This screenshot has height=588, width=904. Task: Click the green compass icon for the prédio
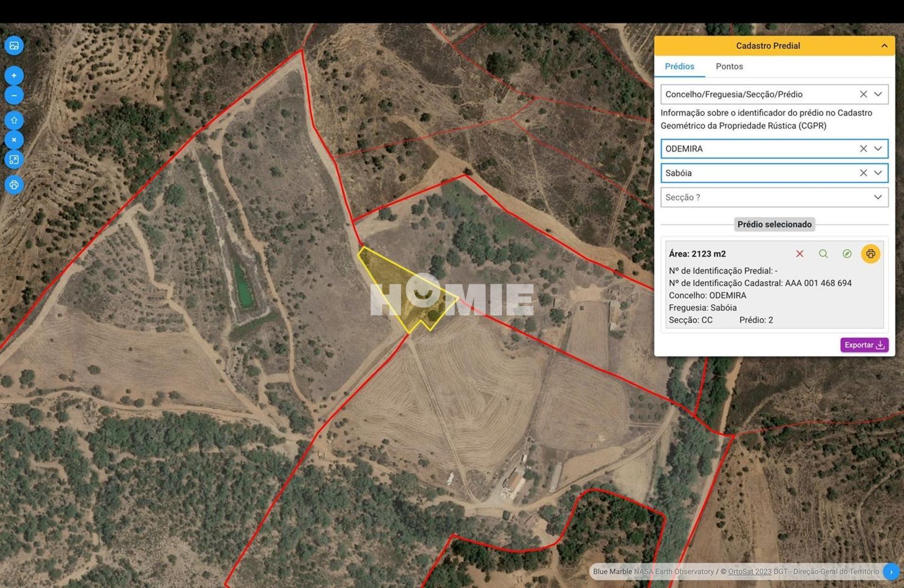click(x=847, y=254)
